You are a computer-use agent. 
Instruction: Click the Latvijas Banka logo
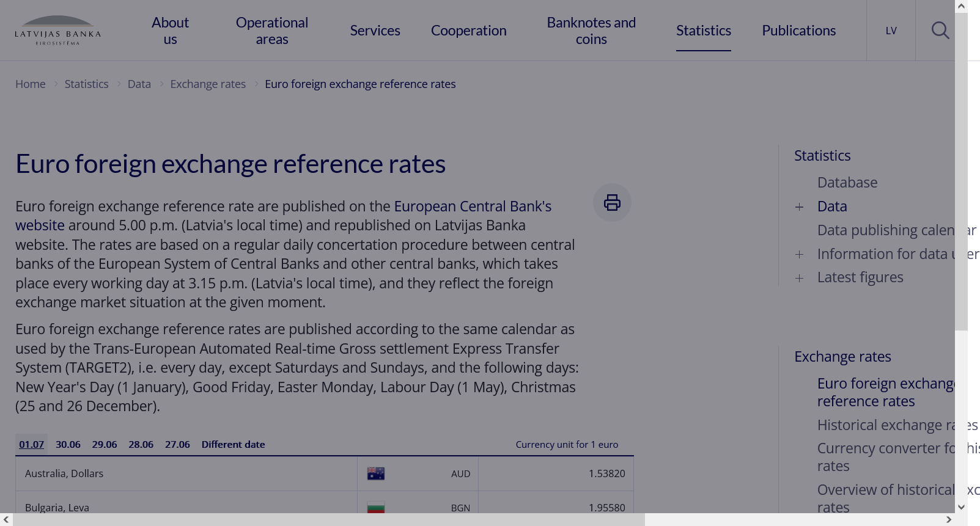[58, 31]
